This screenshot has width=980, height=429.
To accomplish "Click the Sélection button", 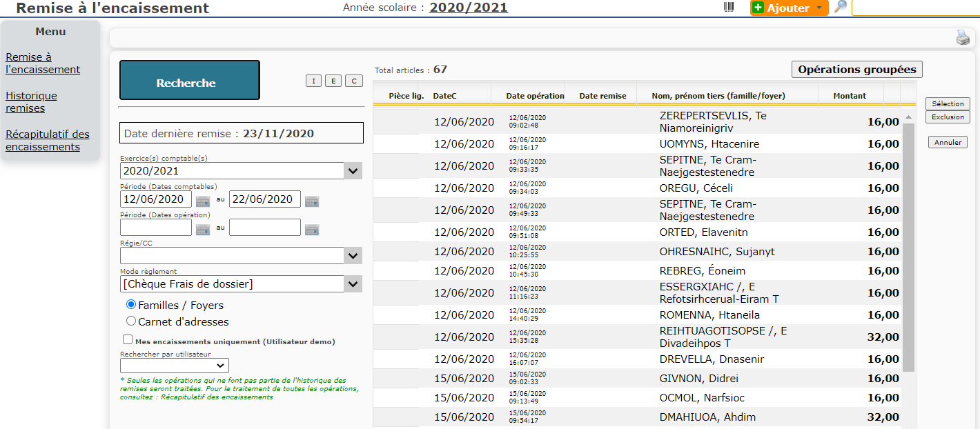I will click(948, 103).
